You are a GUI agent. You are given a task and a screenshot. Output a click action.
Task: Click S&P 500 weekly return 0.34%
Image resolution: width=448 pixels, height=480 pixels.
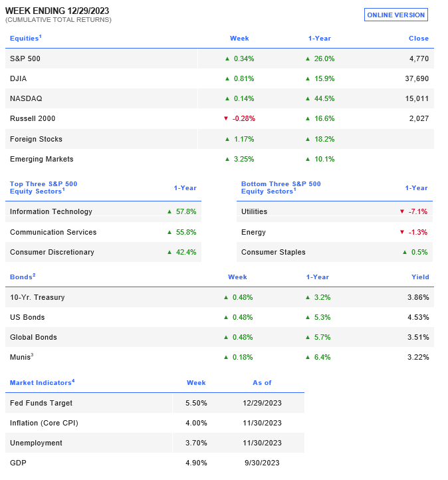tap(244, 59)
